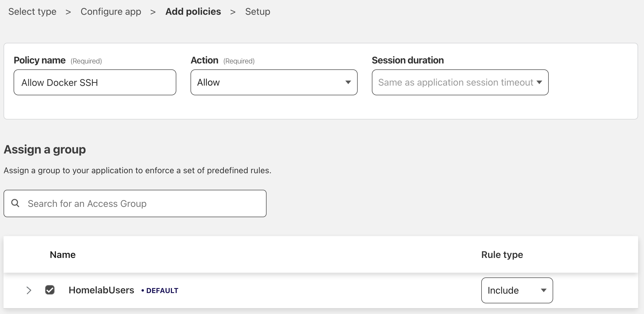Viewport: 644px width, 314px height.
Task: Click the Include dropdown caret arrow
Action: point(543,290)
